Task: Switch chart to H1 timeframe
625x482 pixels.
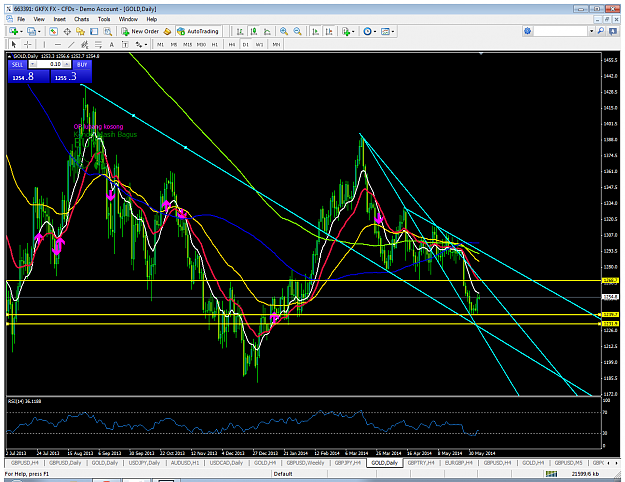Action: (x=215, y=45)
